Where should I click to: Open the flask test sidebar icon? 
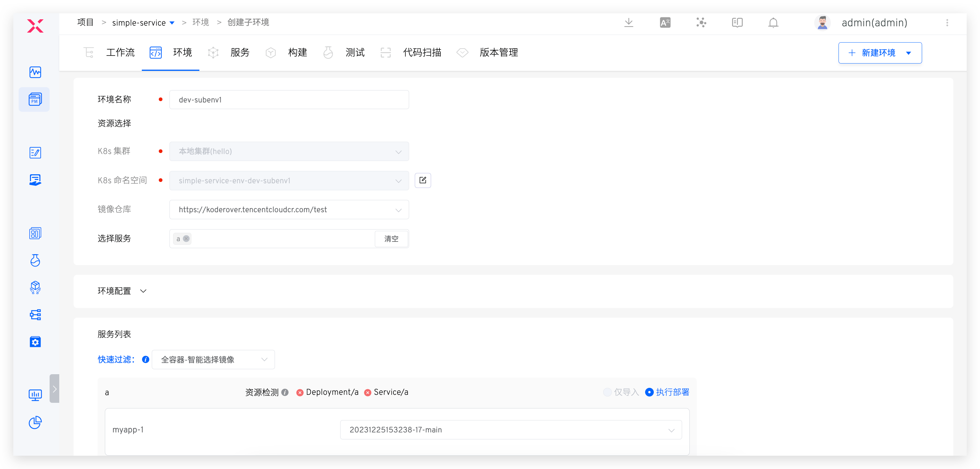35,260
